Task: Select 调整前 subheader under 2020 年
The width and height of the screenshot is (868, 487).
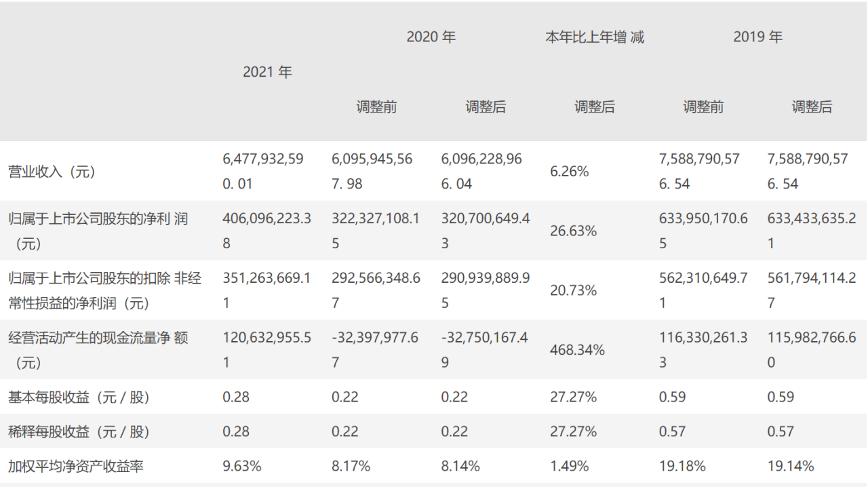Action: pyautogui.click(x=376, y=106)
